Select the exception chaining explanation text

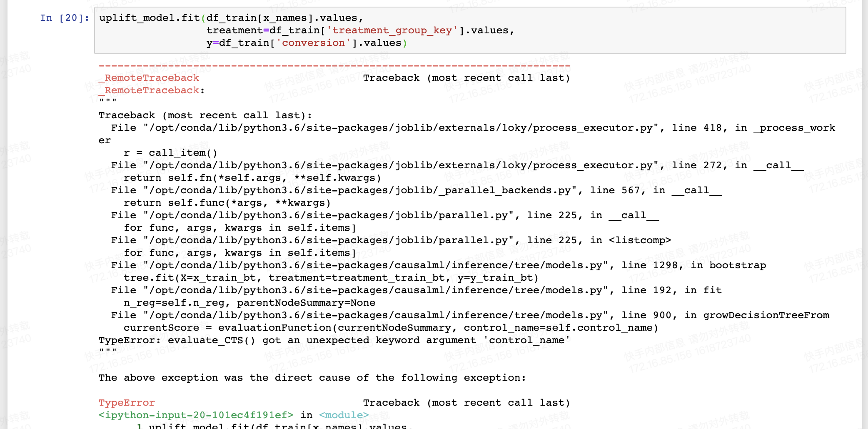(x=312, y=377)
